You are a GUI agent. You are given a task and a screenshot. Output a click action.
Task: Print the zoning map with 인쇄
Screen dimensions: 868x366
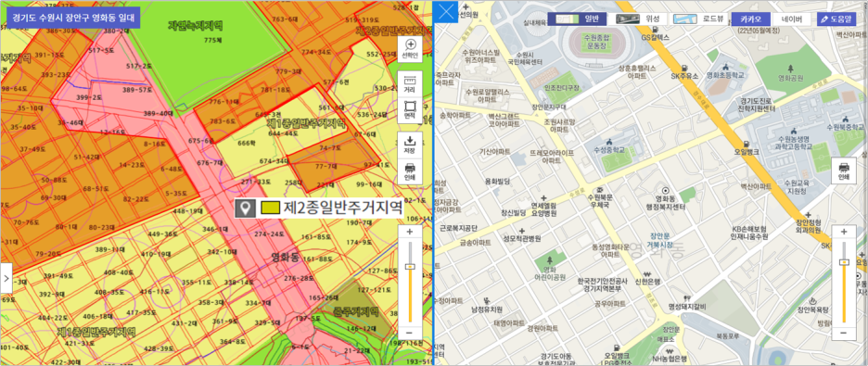(410, 171)
